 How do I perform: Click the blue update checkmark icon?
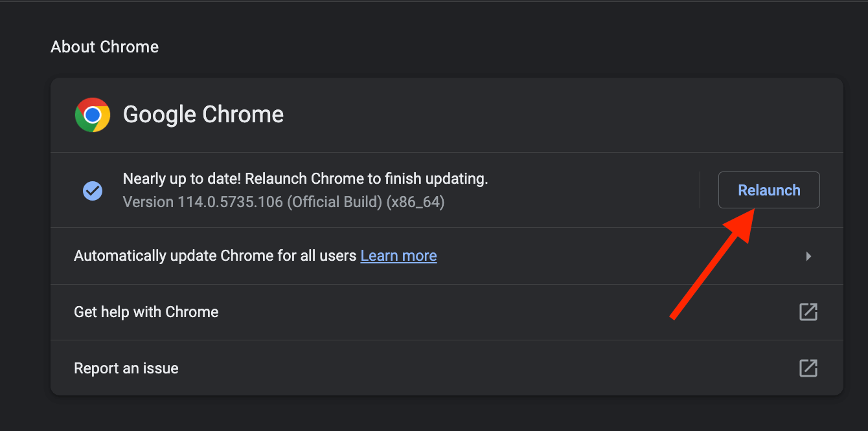(x=93, y=190)
